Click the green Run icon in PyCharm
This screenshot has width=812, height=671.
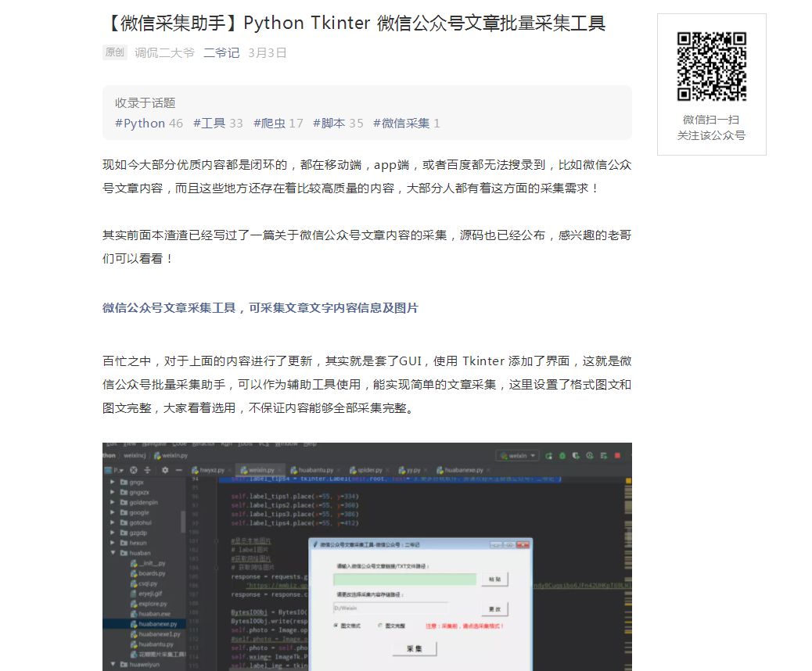click(x=549, y=456)
